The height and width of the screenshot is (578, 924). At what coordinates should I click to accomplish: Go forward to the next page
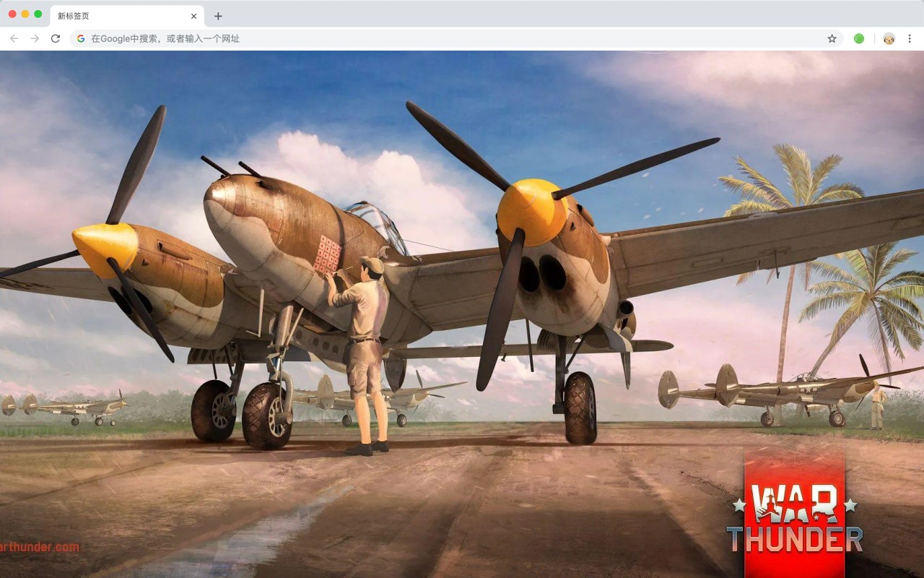click(35, 38)
